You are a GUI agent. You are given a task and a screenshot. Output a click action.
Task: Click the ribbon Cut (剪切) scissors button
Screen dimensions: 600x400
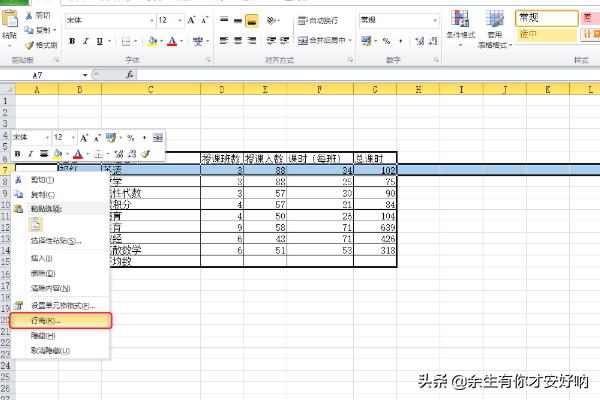[38, 15]
